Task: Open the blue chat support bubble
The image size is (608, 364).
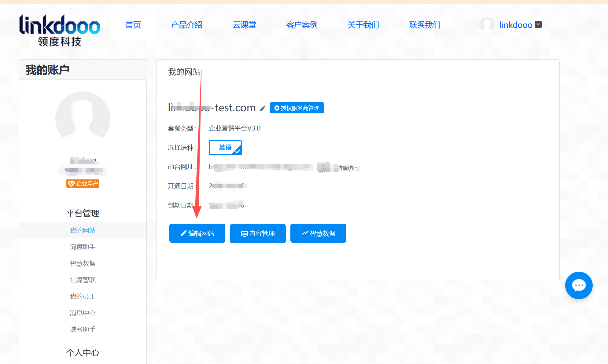Action: (x=579, y=285)
